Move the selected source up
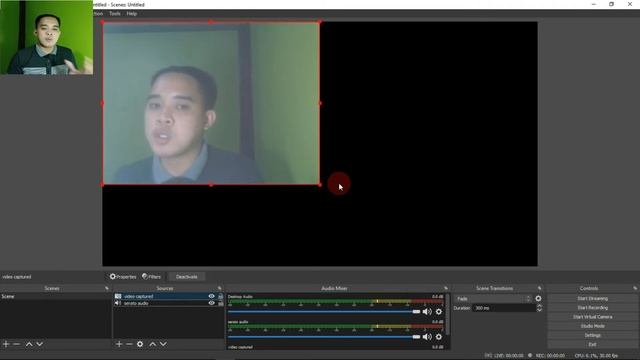Viewport: 640px width, 360px height. pyautogui.click(x=152, y=344)
